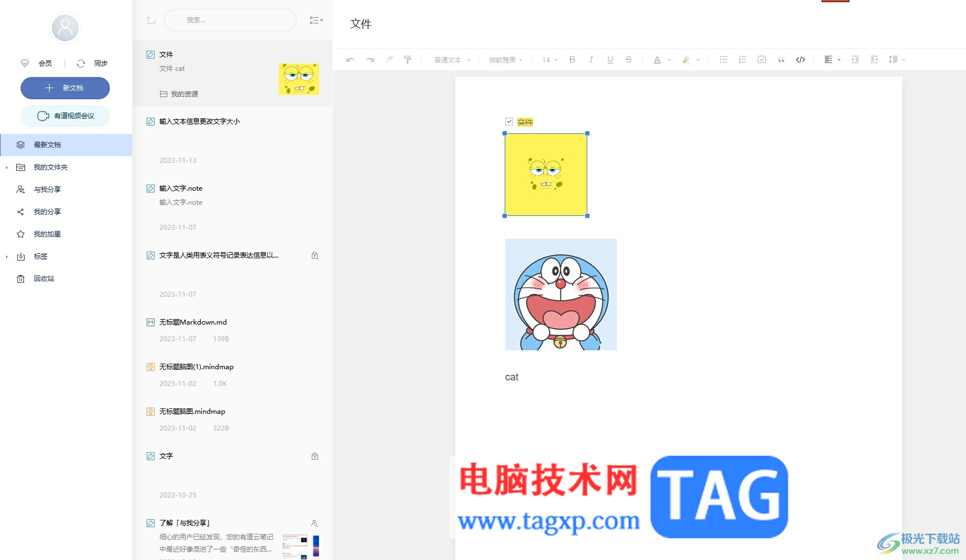This screenshot has height=560, width=966.
Task: Click the text alignment icon
Action: click(828, 60)
